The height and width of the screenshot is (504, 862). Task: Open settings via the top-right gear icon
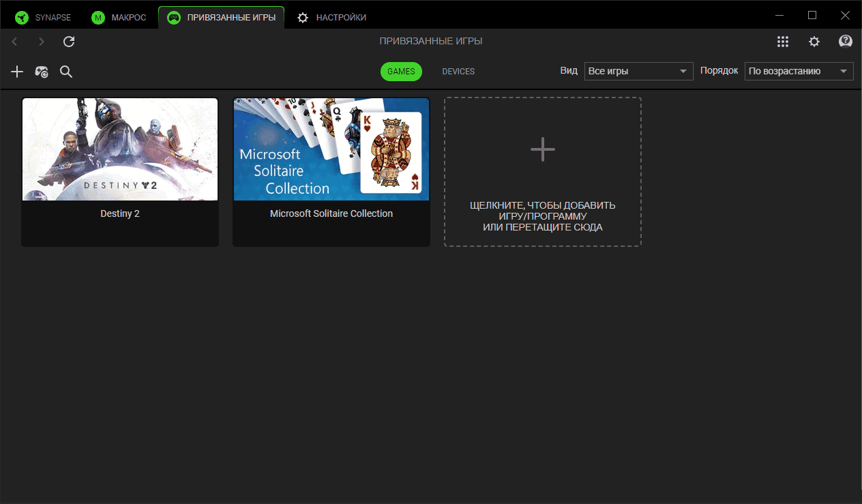814,42
